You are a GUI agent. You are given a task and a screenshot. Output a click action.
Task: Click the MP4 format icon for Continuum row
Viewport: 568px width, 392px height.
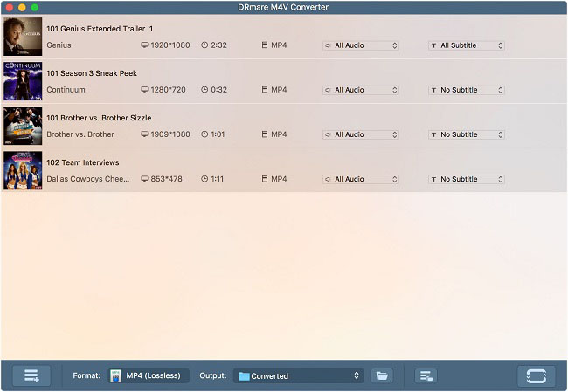(x=265, y=89)
